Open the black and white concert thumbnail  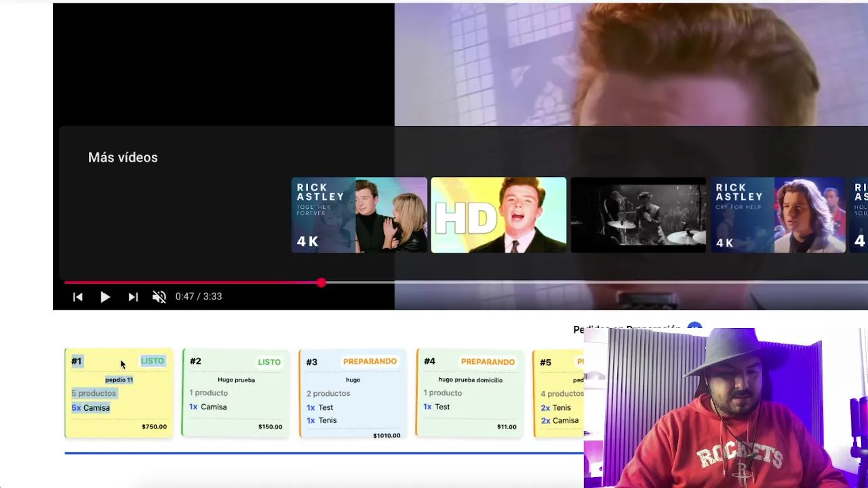(x=638, y=215)
